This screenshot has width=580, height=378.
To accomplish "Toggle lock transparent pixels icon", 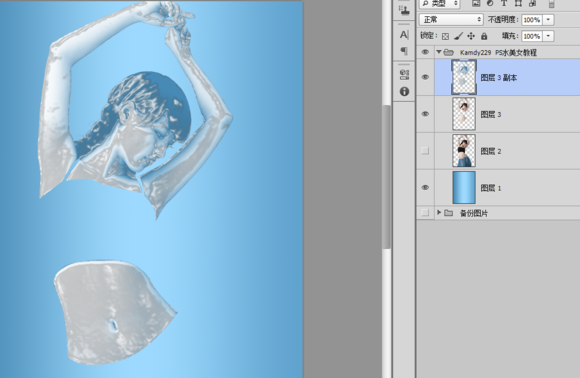I will [445, 36].
